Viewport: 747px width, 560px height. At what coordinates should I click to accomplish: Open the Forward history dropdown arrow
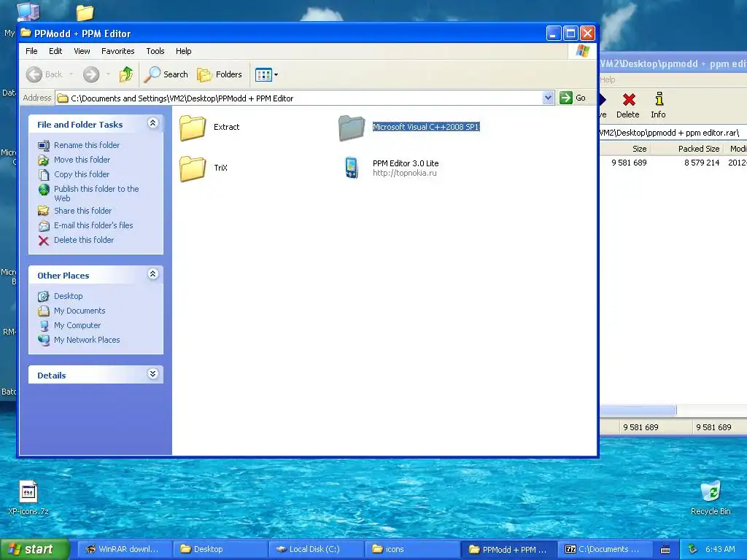pos(108,74)
